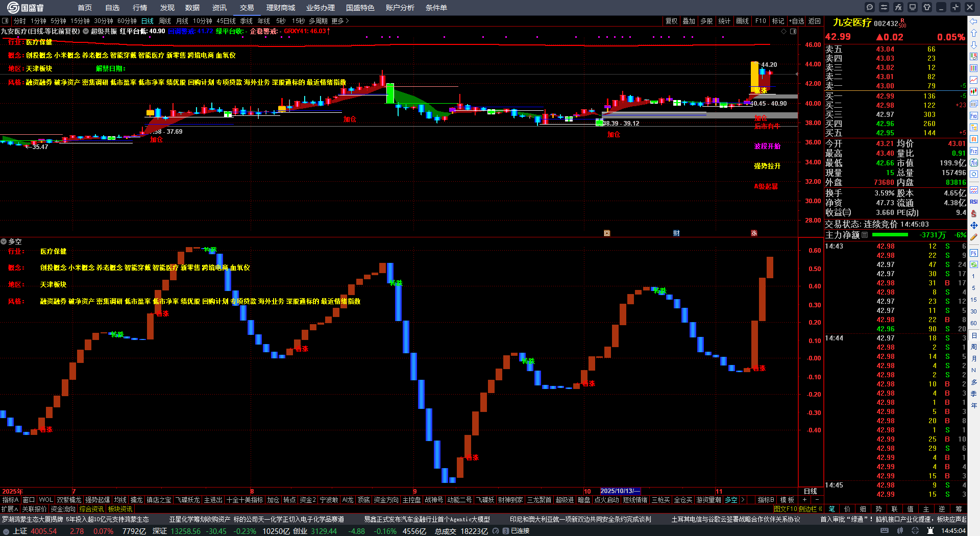Open the settings sliders icon in title bar
This screenshot has height=536, width=980.
tap(884, 7)
